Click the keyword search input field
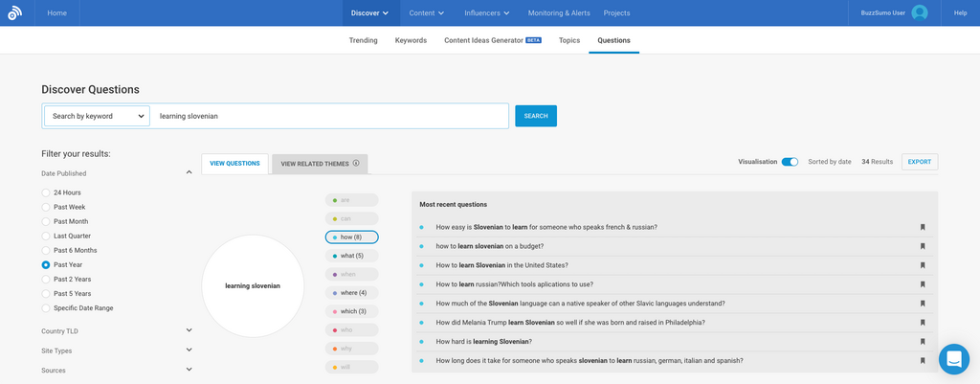980x384 pixels. click(x=330, y=116)
